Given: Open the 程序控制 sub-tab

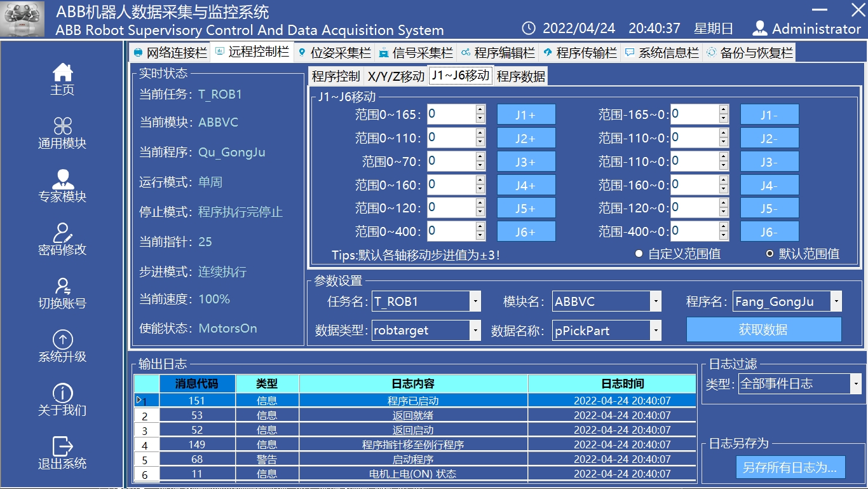Looking at the screenshot, I should click(336, 77).
